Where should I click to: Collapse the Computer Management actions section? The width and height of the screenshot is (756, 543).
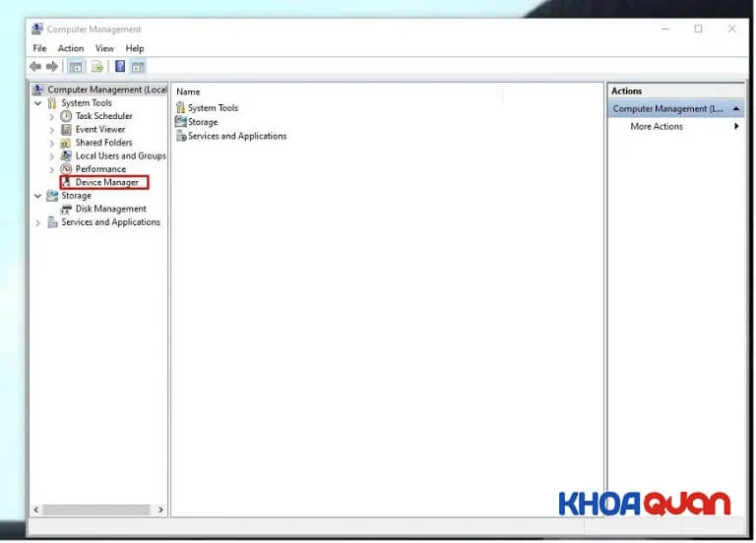735,109
